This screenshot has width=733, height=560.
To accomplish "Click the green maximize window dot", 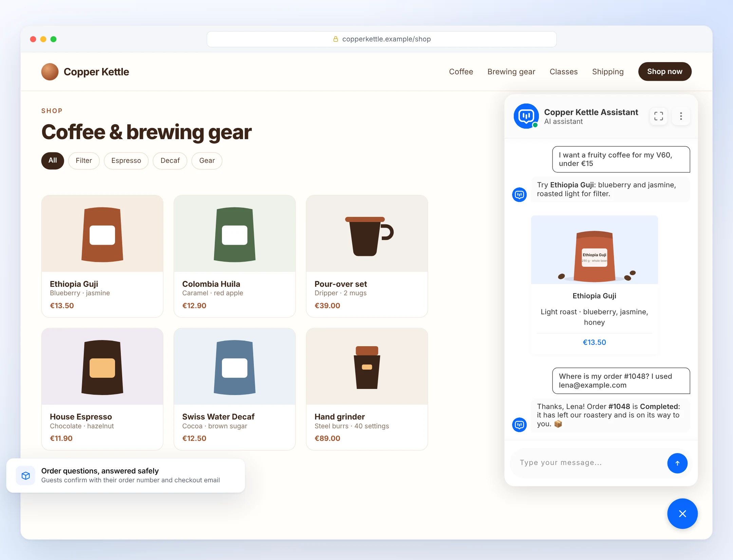I will tap(53, 39).
